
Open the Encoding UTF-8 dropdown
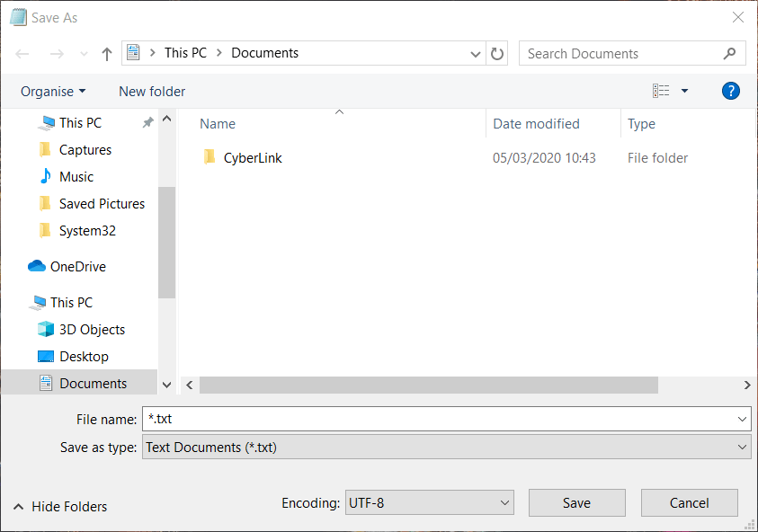429,503
